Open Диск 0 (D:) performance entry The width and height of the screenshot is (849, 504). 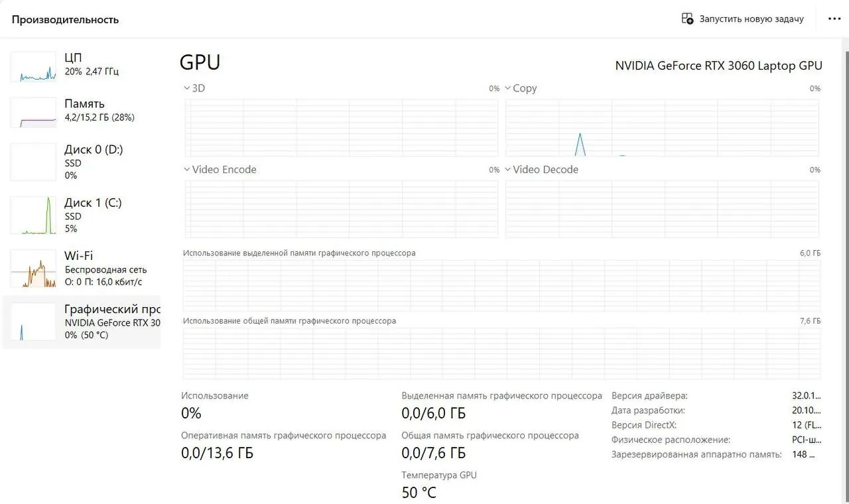(x=82, y=162)
